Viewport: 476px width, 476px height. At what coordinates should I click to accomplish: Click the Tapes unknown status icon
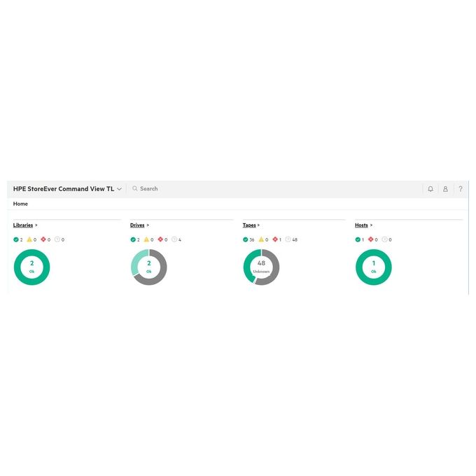tap(288, 239)
